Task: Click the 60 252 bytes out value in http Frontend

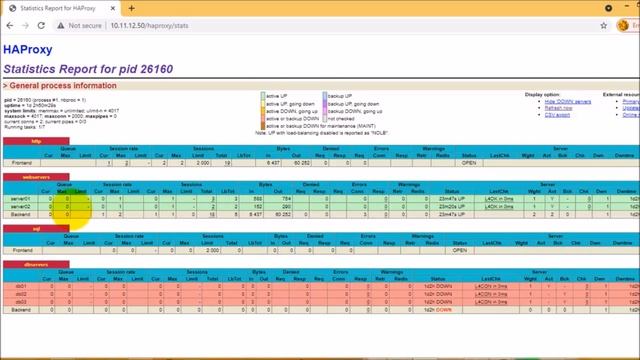Action: [302, 163]
